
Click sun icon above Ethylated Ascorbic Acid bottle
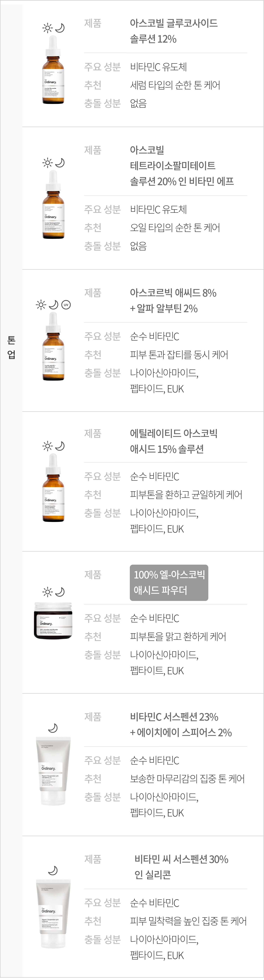pos(48,446)
